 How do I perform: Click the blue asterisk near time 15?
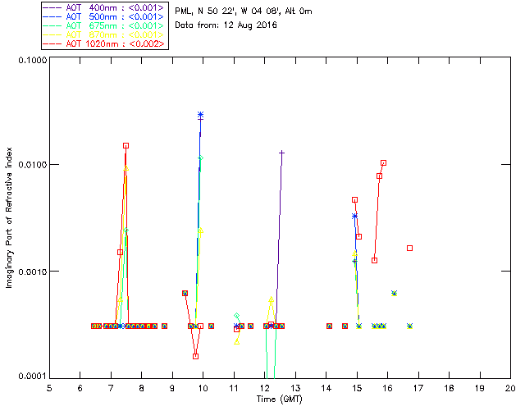[354, 217]
